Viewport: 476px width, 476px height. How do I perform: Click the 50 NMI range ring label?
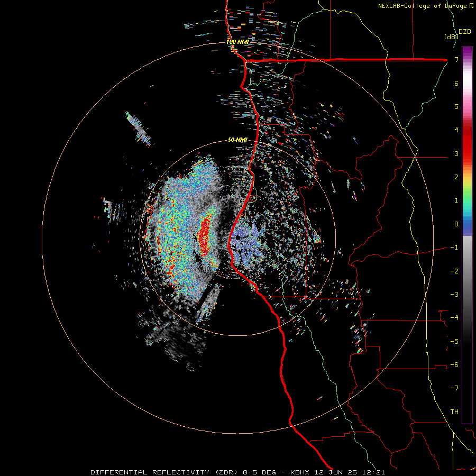pos(237,140)
